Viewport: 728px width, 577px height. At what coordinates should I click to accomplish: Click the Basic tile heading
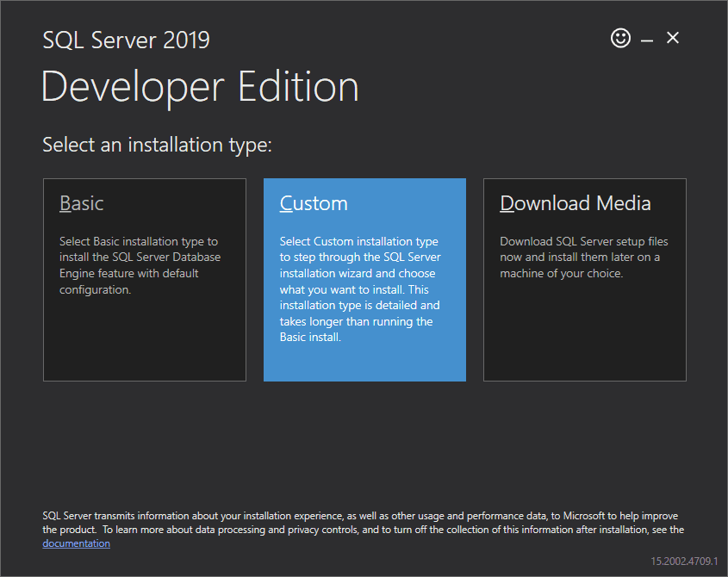pos(81,203)
